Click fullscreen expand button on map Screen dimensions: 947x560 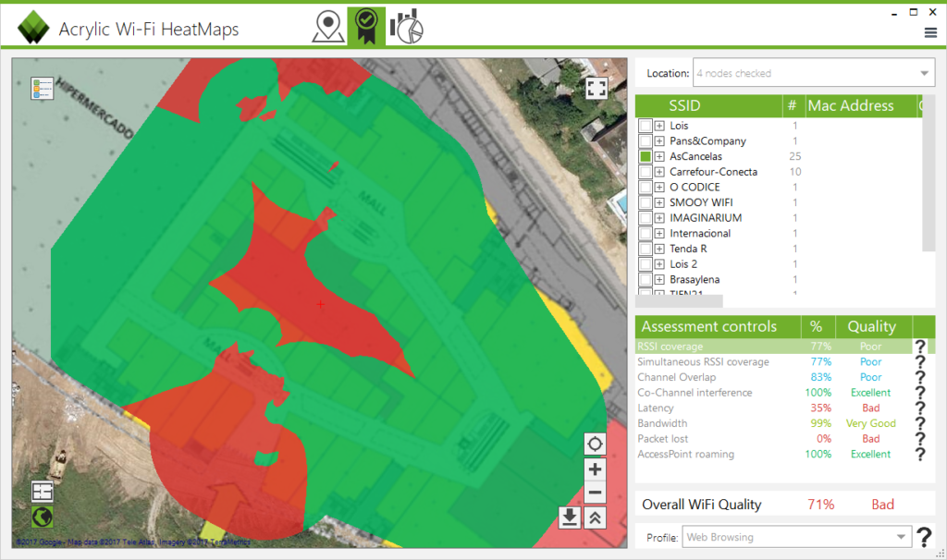596,88
